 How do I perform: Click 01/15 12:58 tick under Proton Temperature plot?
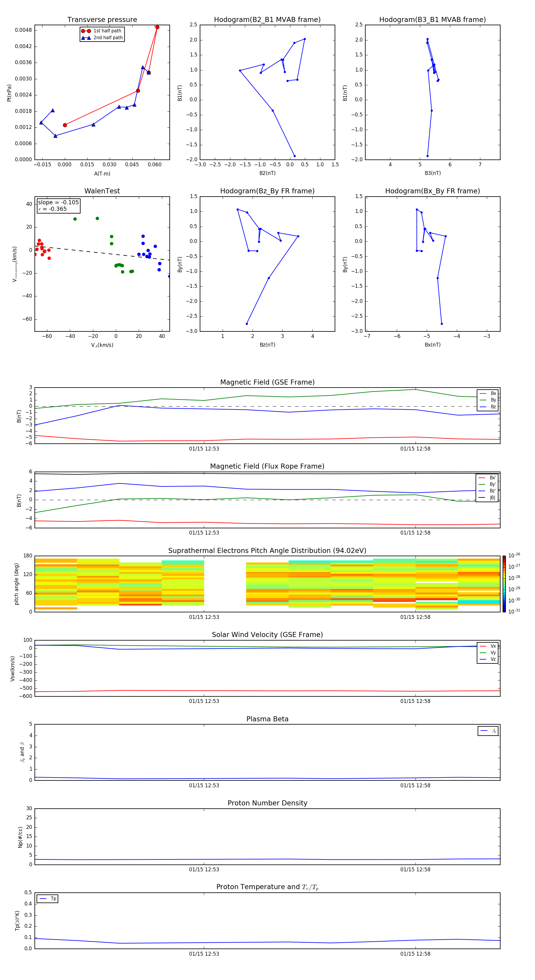415,954
